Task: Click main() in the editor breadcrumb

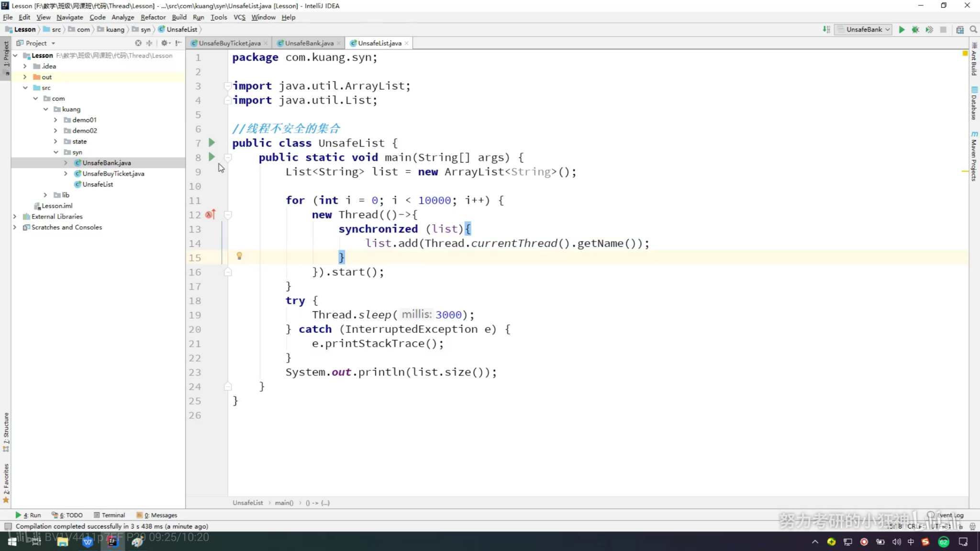Action: [x=284, y=503]
